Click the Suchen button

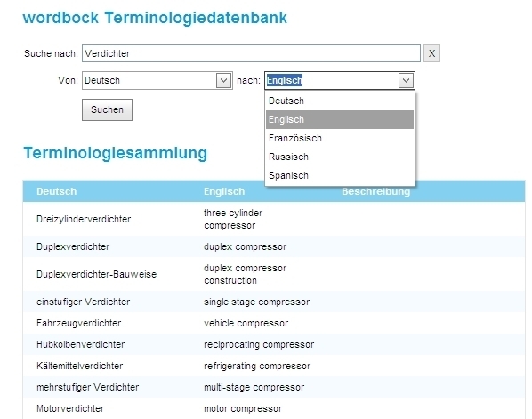[108, 109]
